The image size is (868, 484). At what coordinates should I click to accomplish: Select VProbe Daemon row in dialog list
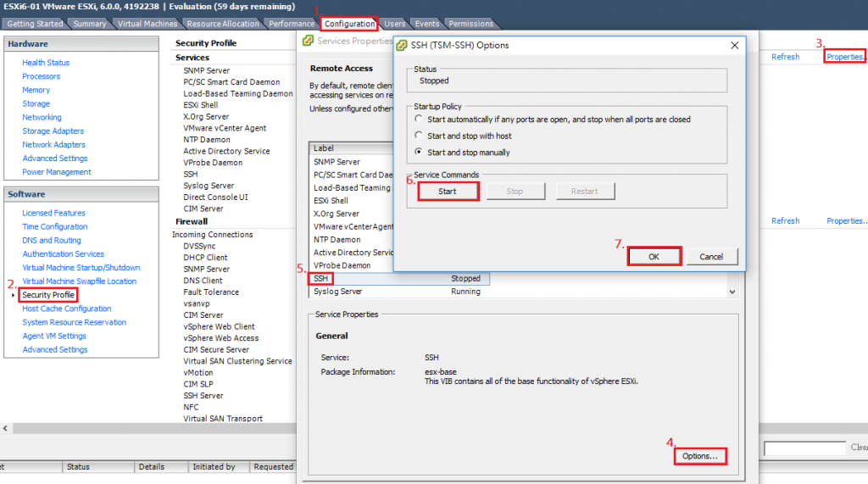(x=352, y=266)
